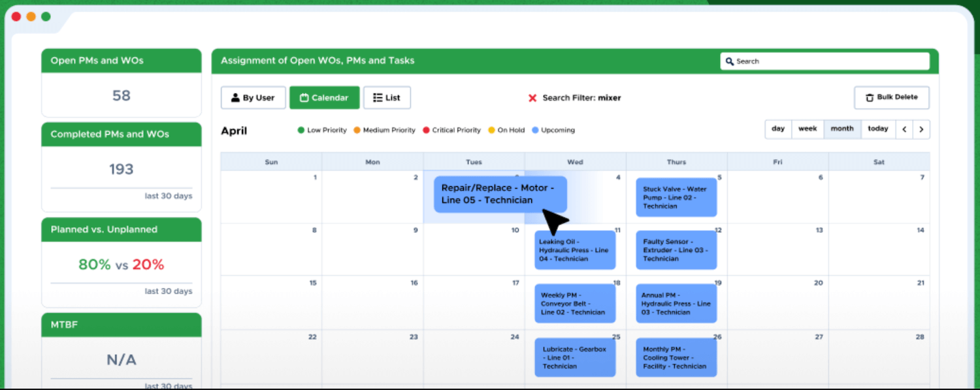Image resolution: width=980 pixels, height=390 pixels.
Task: Click the red macOS close dot
Action: click(16, 16)
